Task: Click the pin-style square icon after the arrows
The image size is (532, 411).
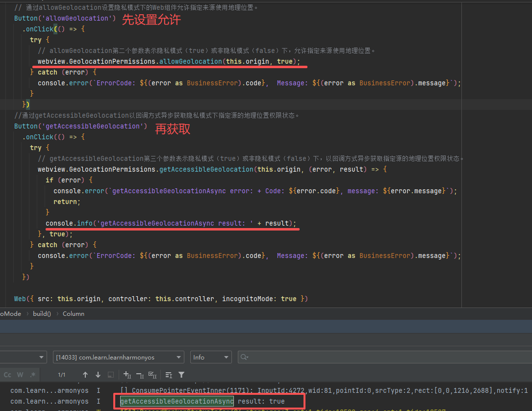Action: pos(111,375)
